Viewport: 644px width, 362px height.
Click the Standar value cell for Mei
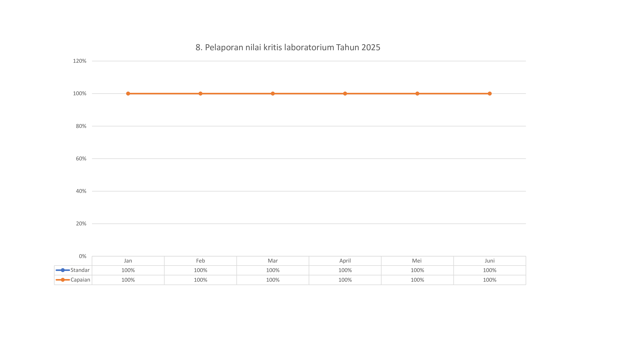coord(417,270)
